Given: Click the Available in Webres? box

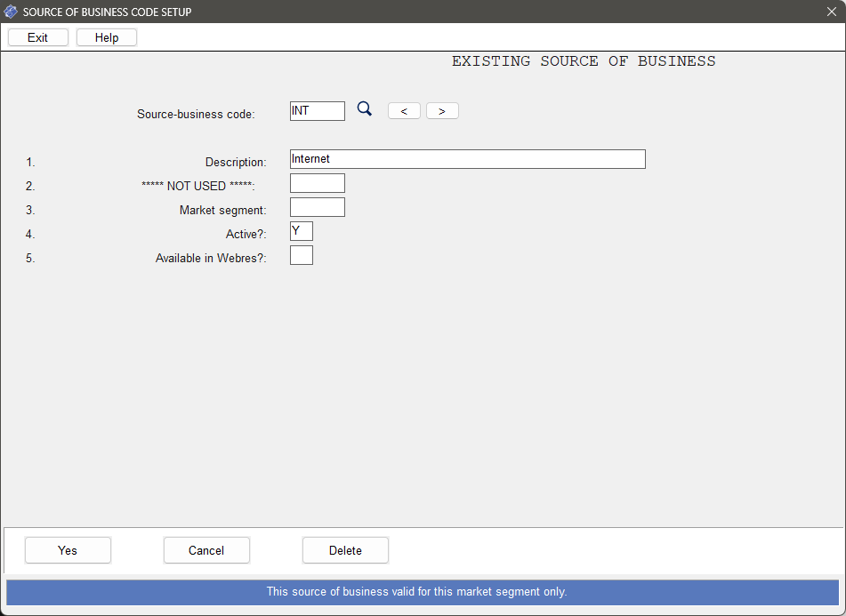Looking at the screenshot, I should point(302,255).
